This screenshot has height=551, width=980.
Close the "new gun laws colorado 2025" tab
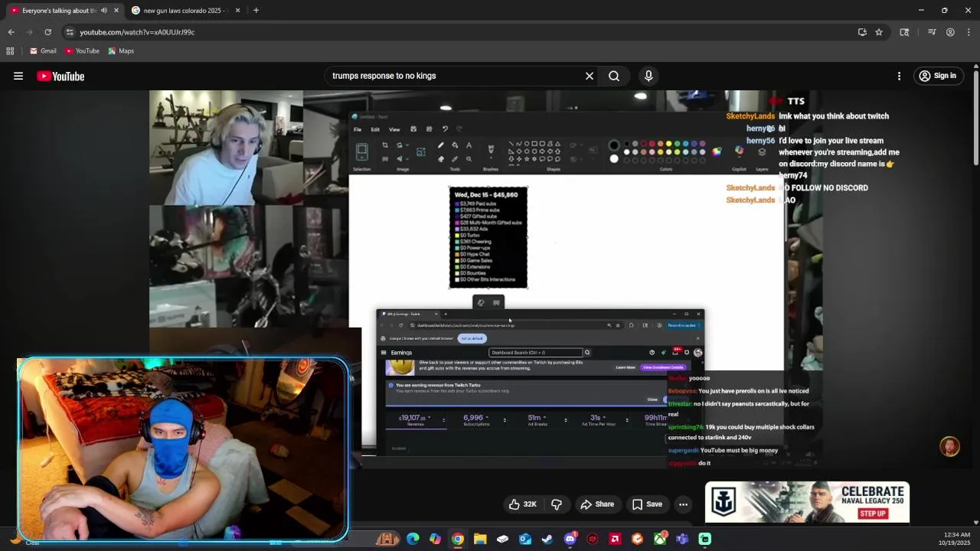(x=237, y=11)
